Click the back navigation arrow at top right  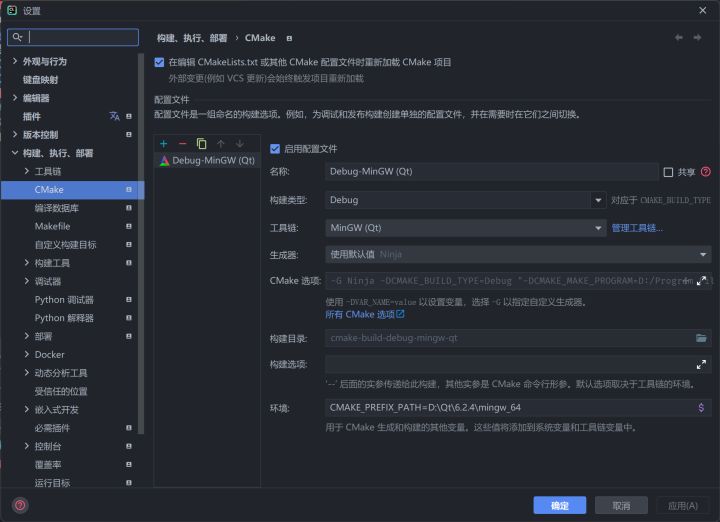point(680,38)
